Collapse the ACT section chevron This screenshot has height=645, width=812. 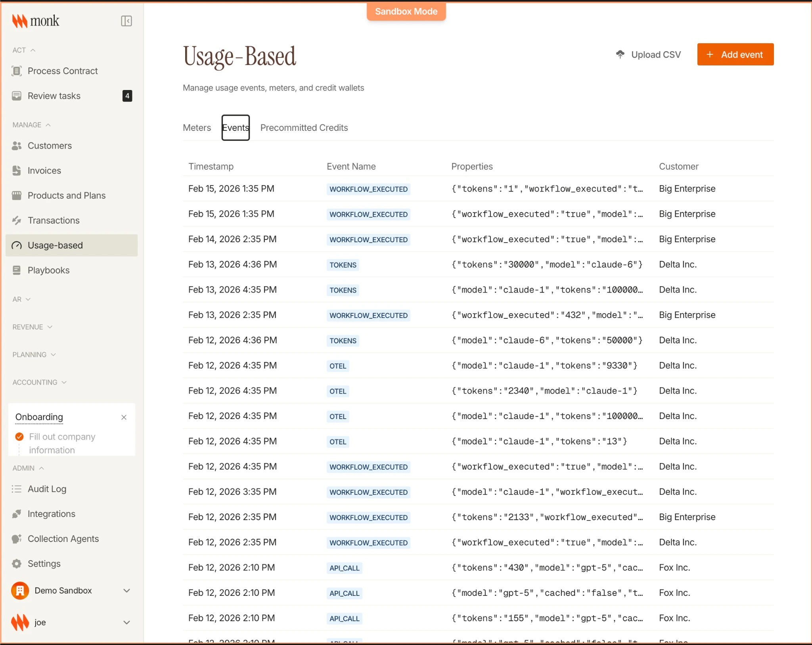click(x=33, y=50)
